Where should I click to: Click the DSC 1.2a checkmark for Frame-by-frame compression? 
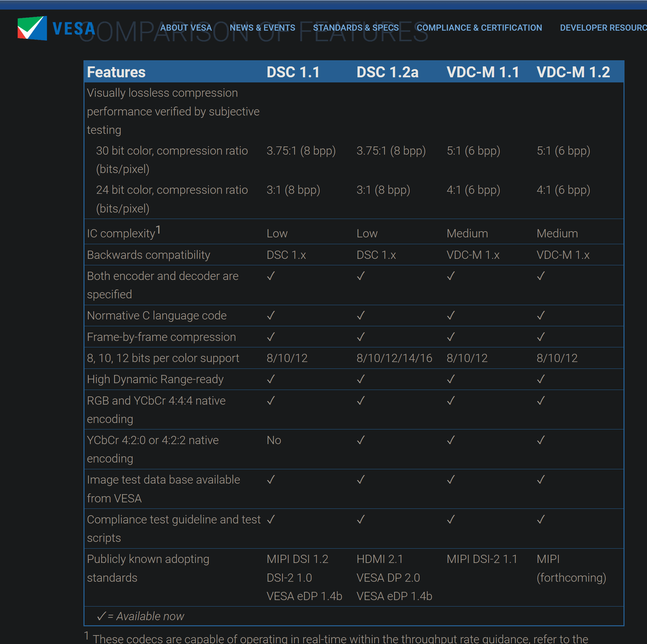coord(361,337)
